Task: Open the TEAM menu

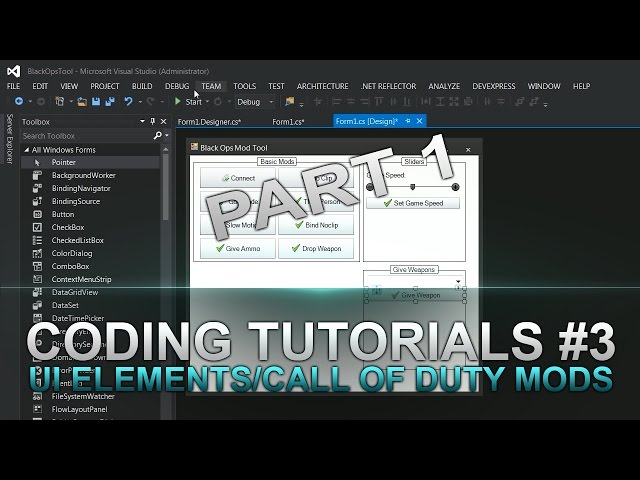Action: [211, 86]
